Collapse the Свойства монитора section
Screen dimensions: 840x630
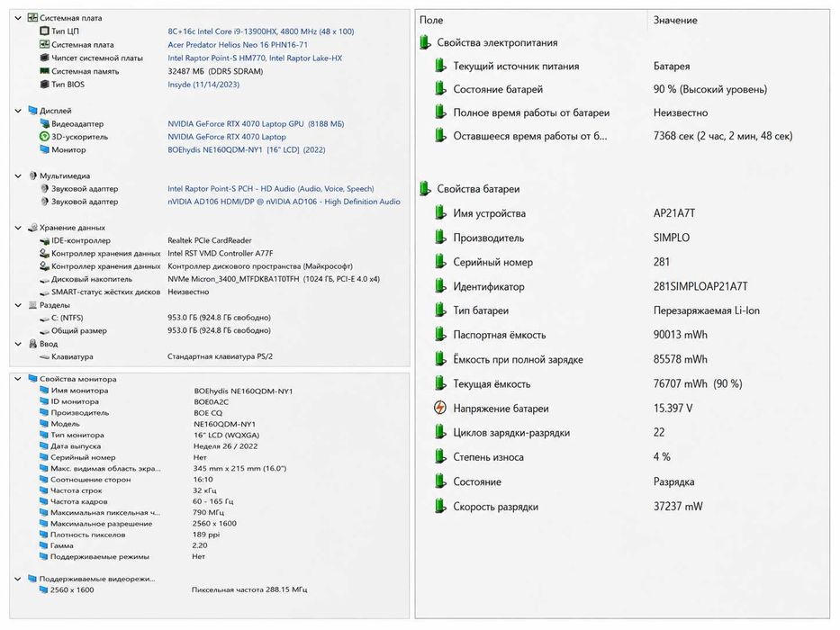(18, 379)
